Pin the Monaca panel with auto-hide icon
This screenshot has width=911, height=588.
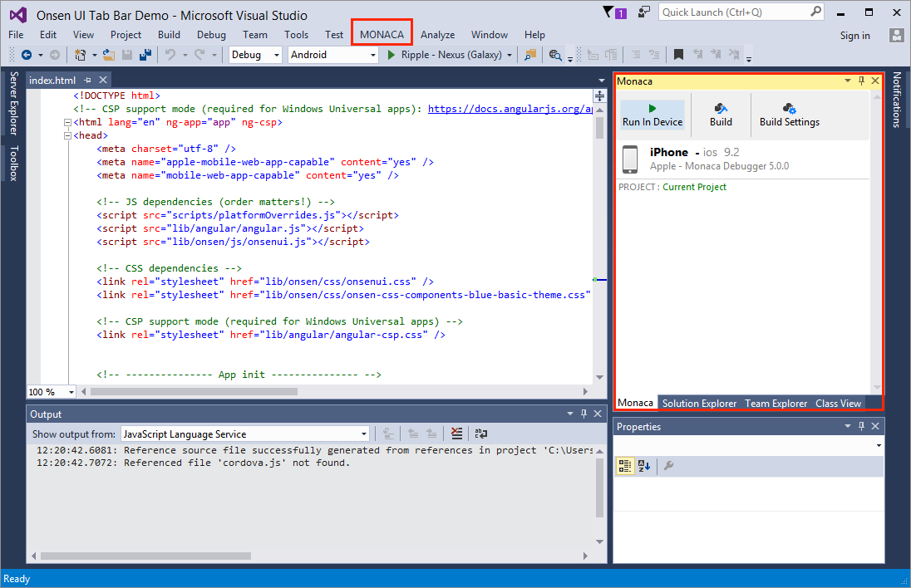(x=862, y=81)
